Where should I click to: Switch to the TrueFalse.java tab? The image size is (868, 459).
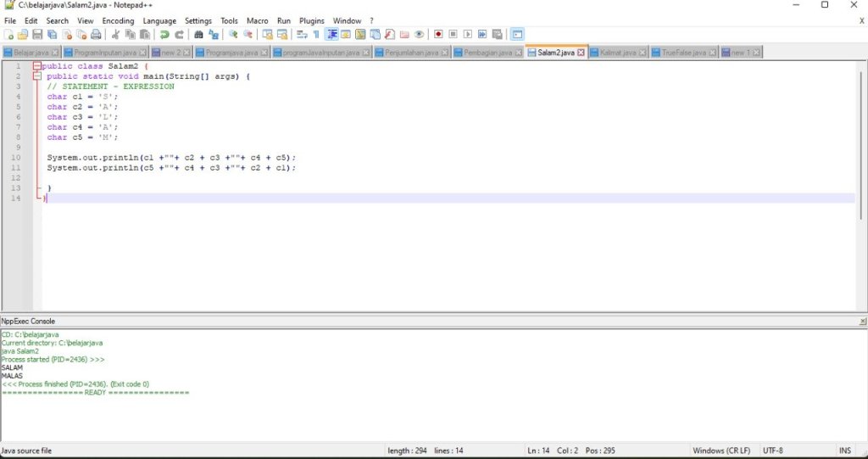tap(683, 53)
